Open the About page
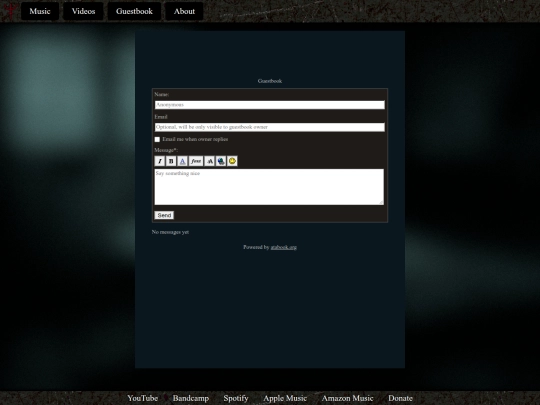The width and height of the screenshot is (540, 405). point(184,11)
